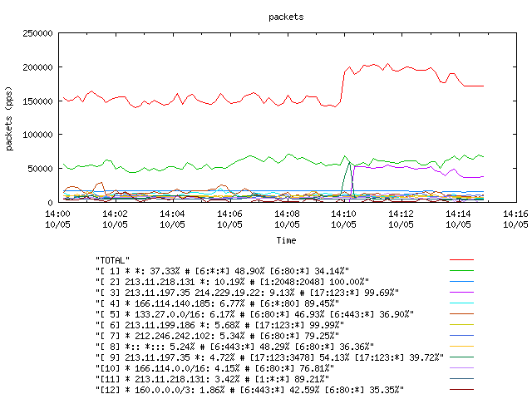
Task: Click legend entry [11] 213.11.218.131 3.42%
Action: pos(212,379)
